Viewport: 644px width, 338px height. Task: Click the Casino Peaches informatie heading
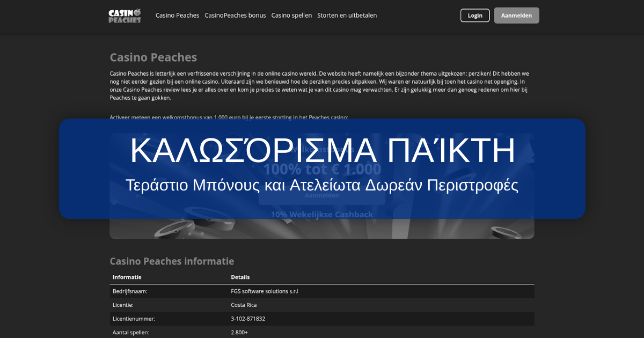[x=172, y=261]
